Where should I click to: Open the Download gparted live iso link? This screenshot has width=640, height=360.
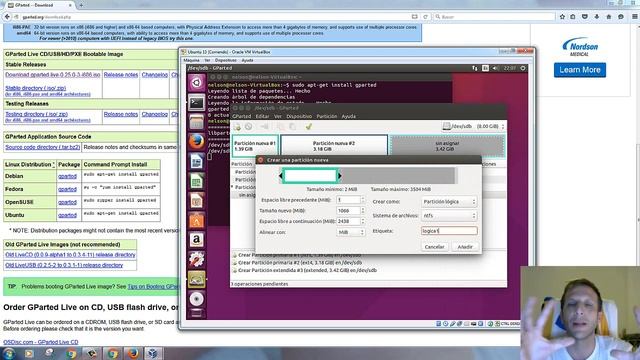click(53, 75)
